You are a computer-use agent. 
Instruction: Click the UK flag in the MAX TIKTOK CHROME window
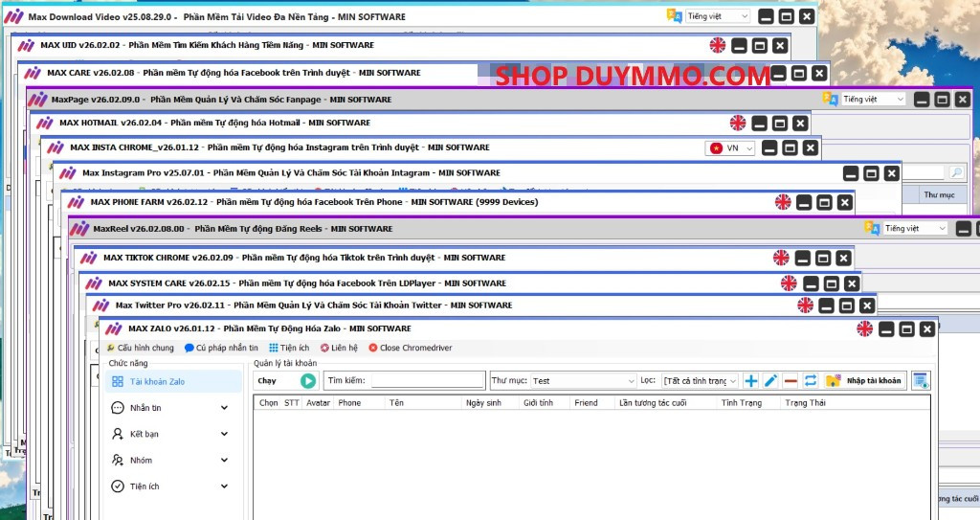(781, 258)
